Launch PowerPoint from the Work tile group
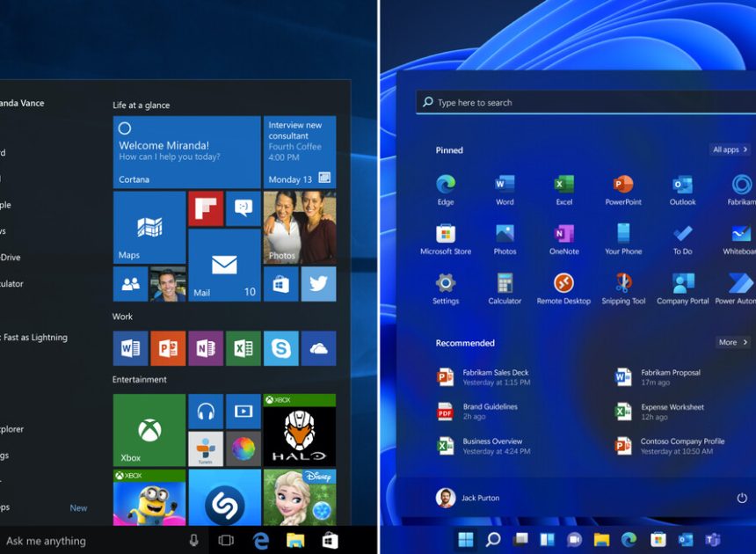 168,348
